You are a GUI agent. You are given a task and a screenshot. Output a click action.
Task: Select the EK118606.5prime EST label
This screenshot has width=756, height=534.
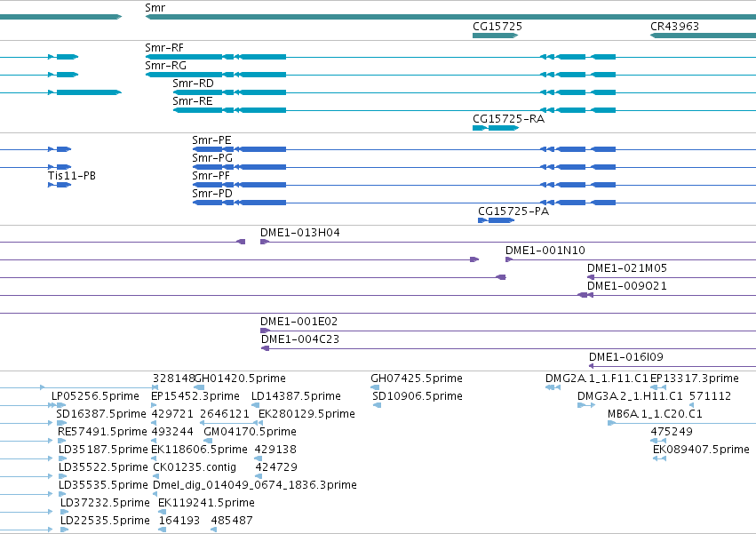[199, 450]
